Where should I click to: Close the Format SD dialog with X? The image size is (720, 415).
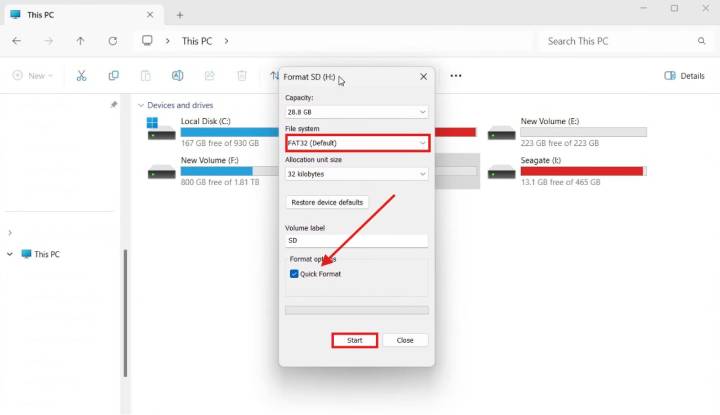423,77
